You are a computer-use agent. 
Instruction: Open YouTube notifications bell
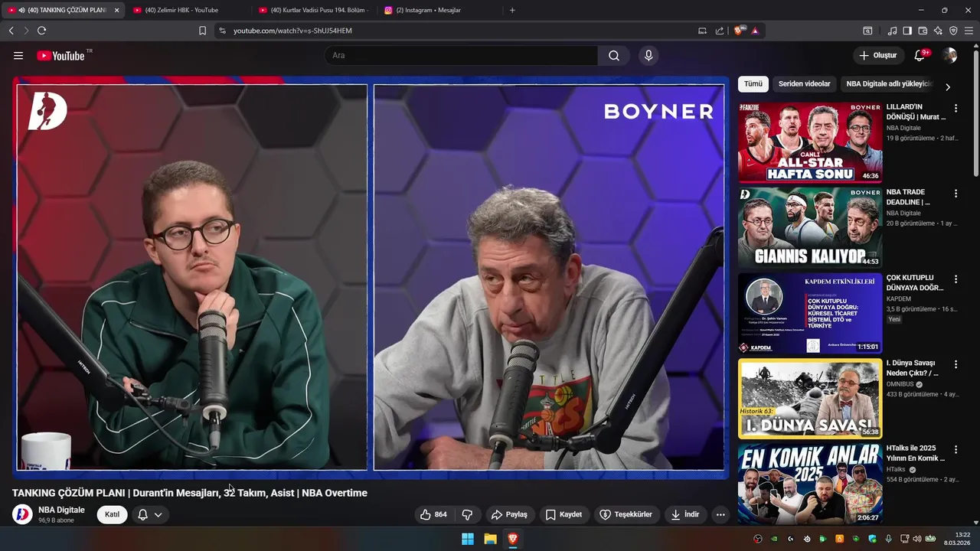[920, 55]
